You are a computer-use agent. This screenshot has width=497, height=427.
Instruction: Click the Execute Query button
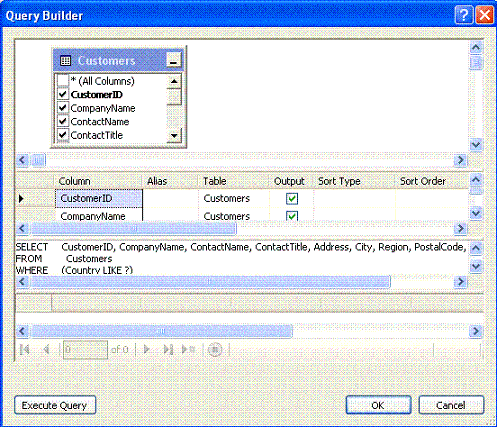[x=55, y=405]
